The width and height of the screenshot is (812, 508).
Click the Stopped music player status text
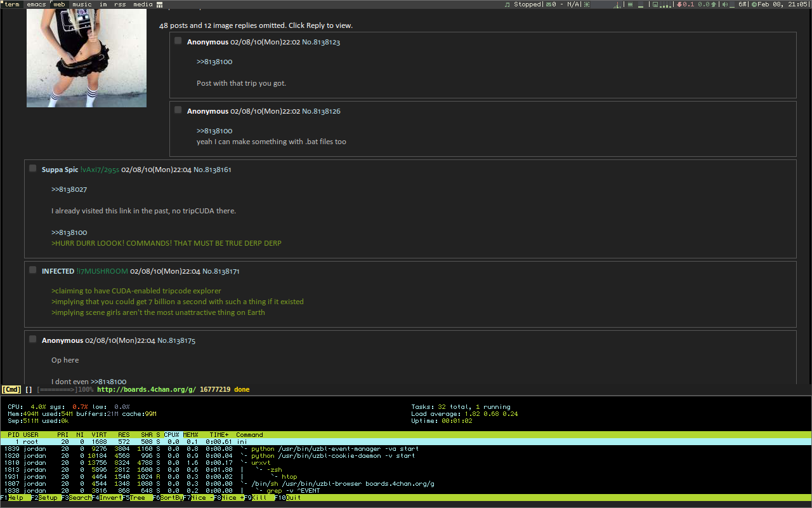pyautogui.click(x=527, y=4)
